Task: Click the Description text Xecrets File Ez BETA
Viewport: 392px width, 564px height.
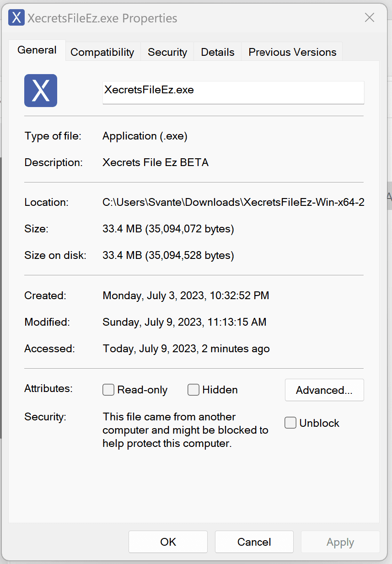Action: pyautogui.click(x=156, y=162)
